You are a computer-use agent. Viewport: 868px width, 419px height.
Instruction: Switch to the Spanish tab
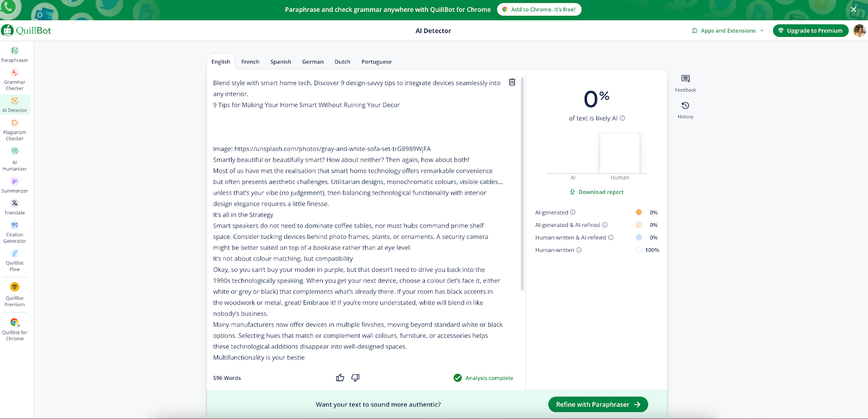pyautogui.click(x=280, y=62)
